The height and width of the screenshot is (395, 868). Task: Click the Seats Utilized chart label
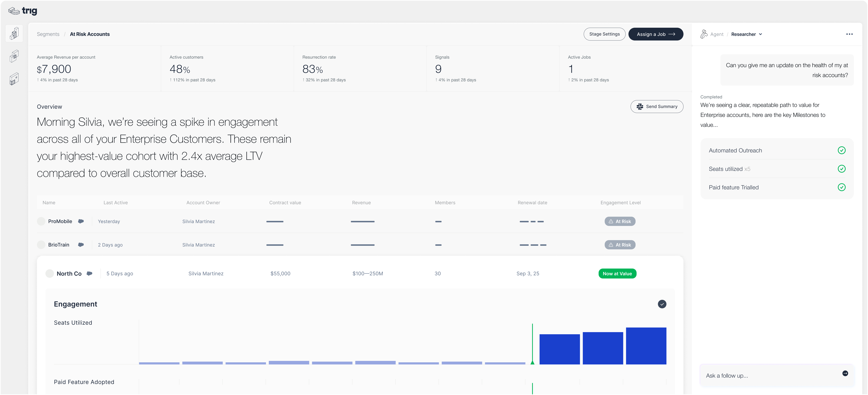pos(73,323)
